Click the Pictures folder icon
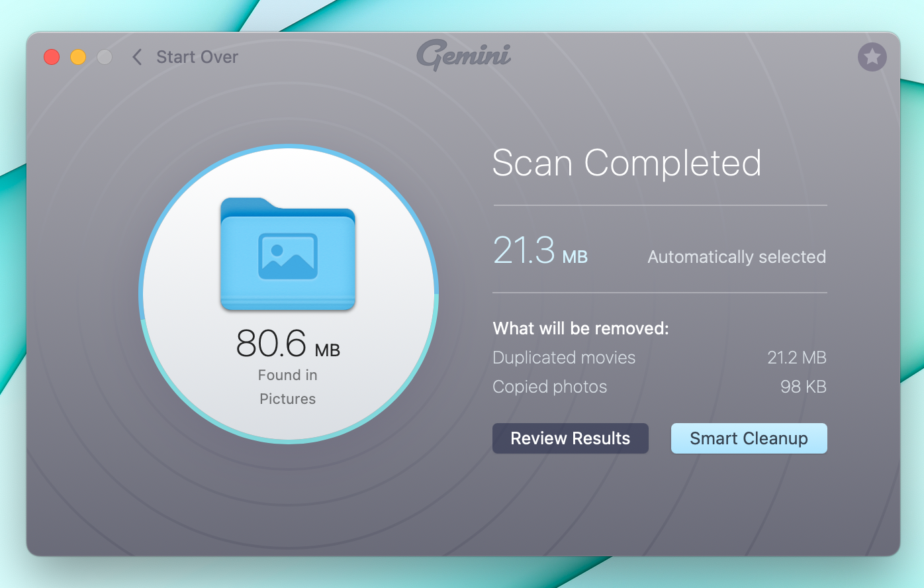This screenshot has height=588, width=924. [288, 254]
